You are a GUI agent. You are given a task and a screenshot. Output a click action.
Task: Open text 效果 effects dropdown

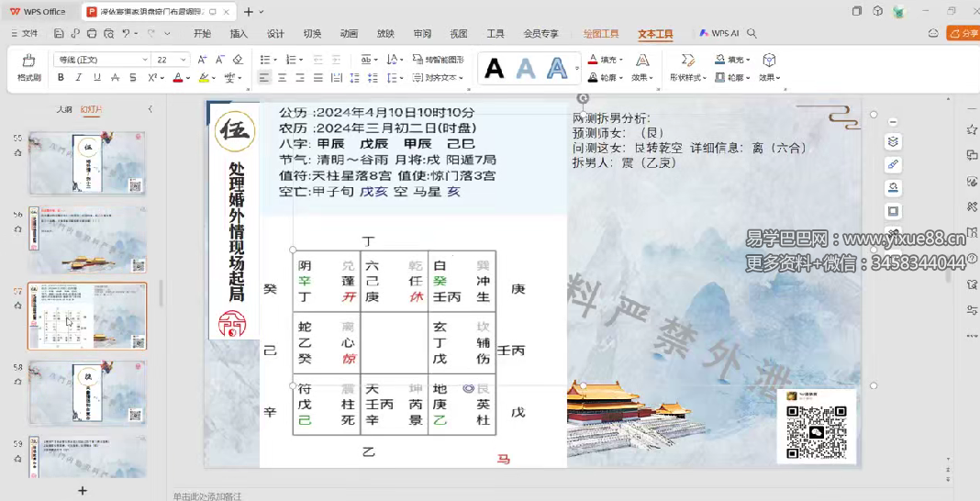[x=642, y=68]
